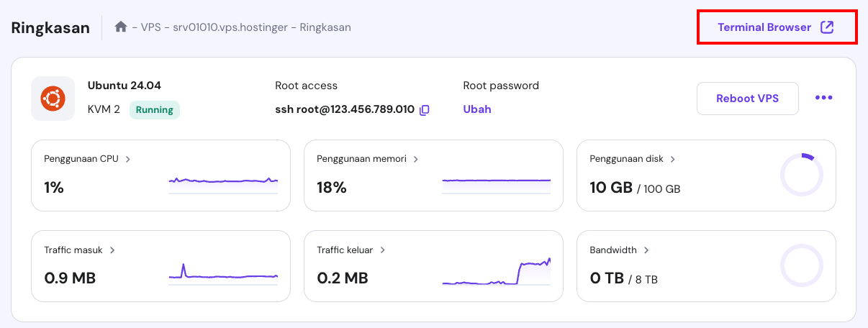868x328 pixels.
Task: Click the CPU usage line graph
Action: [223, 183]
